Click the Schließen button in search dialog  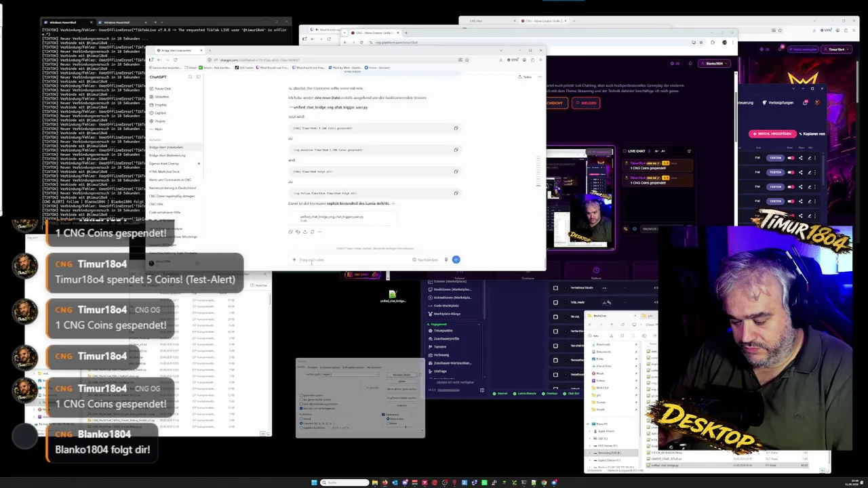coord(401,405)
